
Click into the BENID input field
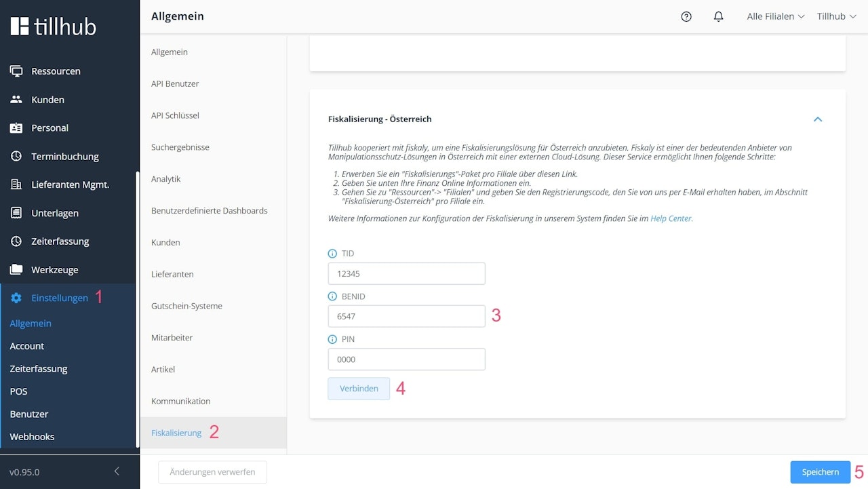point(406,316)
